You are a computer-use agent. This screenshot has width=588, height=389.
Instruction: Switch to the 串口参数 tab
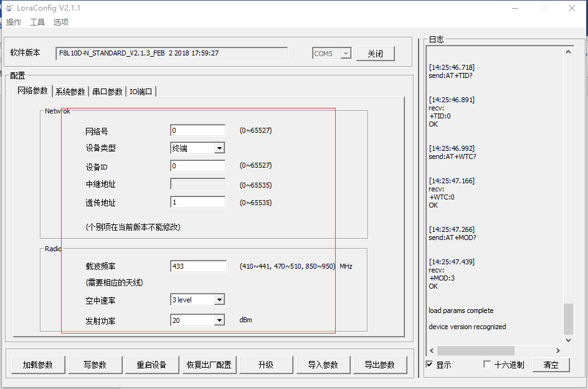107,92
